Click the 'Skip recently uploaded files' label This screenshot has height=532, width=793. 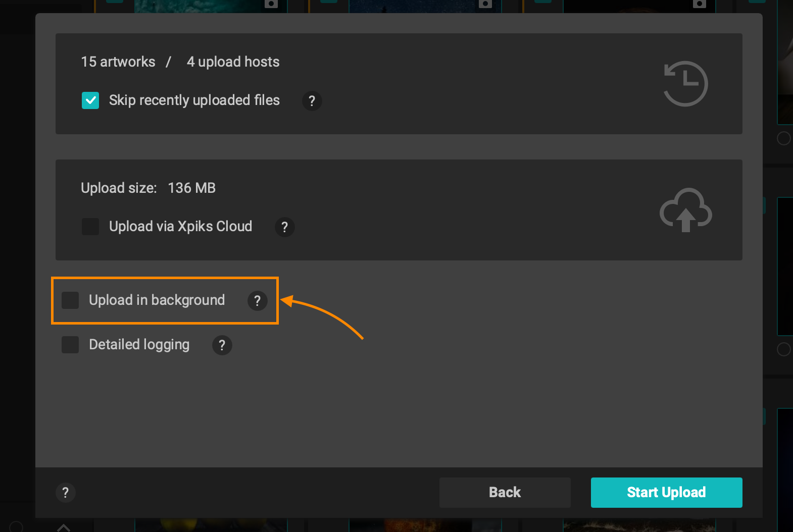(x=194, y=100)
